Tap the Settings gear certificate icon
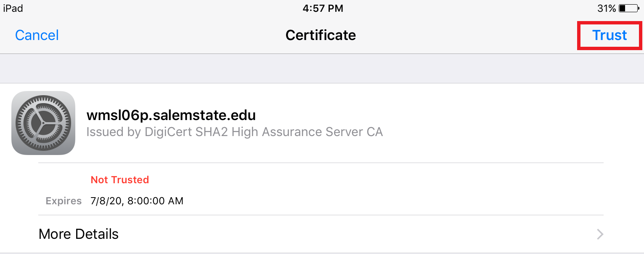Image resolution: width=644 pixels, height=254 pixels. point(43,123)
